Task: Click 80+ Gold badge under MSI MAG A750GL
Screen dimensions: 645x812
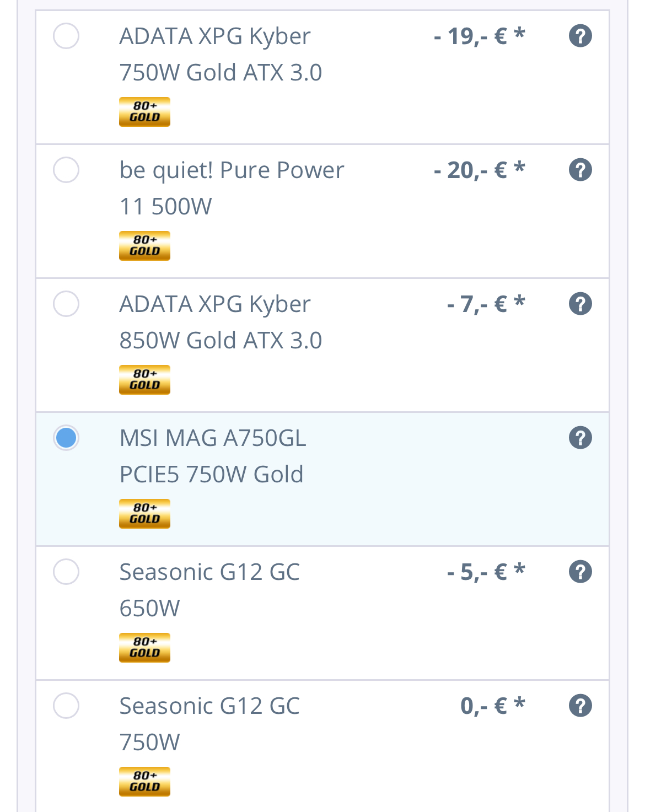Action: pos(144,514)
